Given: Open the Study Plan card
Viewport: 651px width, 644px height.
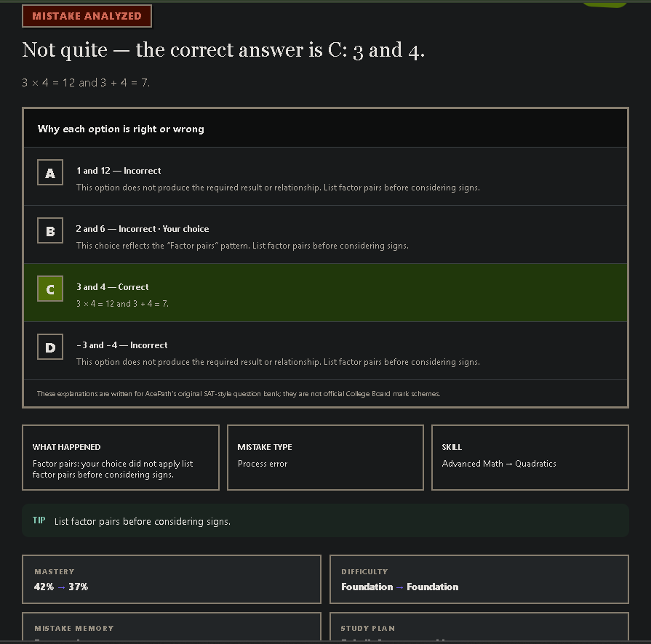Looking at the screenshot, I should tap(479, 627).
